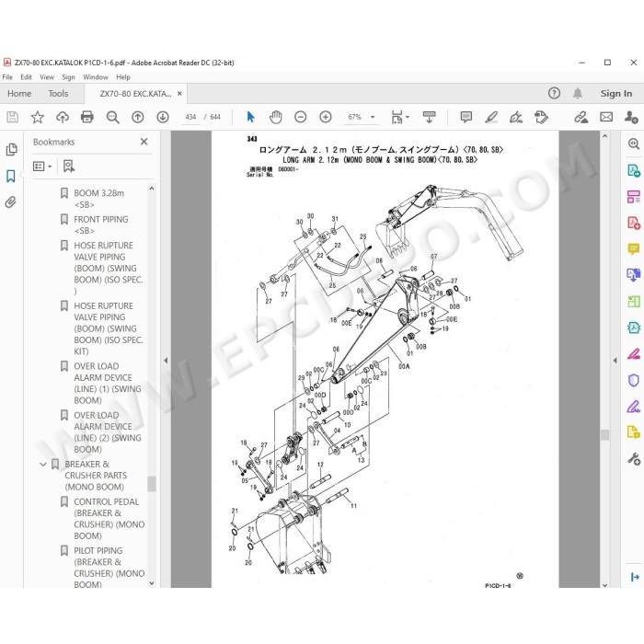Activate the hand pan tool

pos(276,117)
